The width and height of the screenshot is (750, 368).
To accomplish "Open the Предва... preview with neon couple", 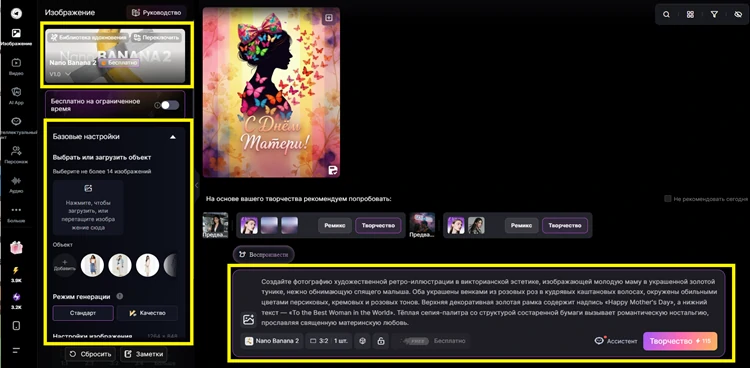I will tap(422, 225).
